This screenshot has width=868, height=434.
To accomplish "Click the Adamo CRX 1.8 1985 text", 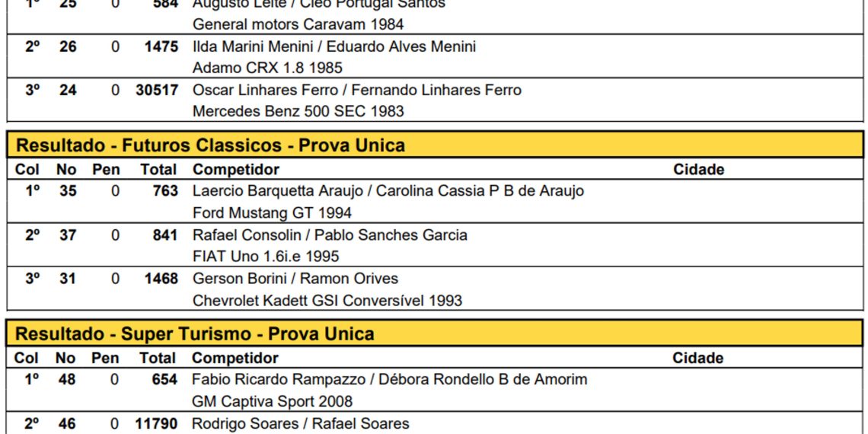I will 267,68.
